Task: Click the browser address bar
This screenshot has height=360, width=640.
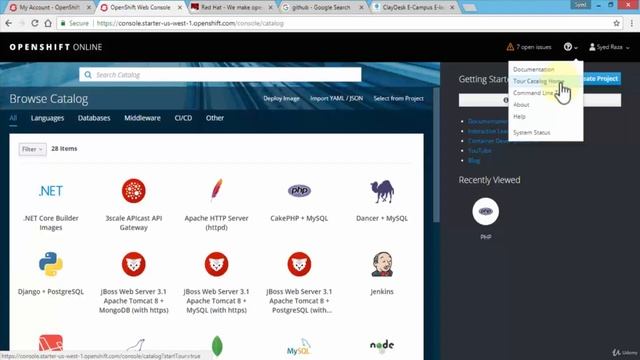Action: (x=335, y=23)
